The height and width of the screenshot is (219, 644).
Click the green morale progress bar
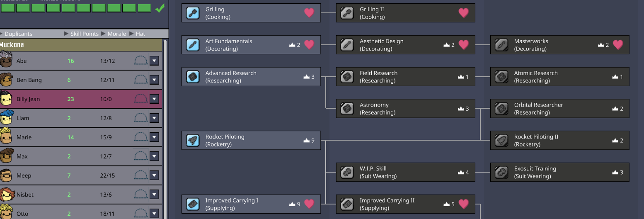pyautogui.click(x=76, y=8)
